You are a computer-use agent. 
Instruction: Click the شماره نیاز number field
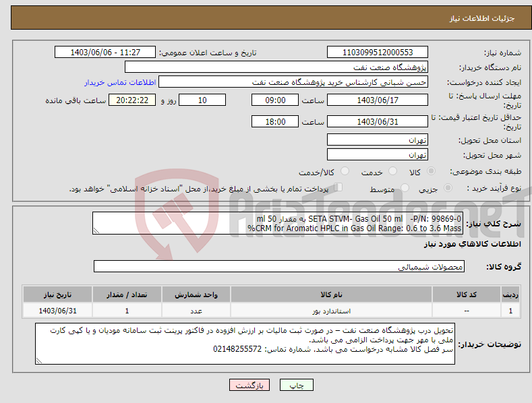[378, 53]
